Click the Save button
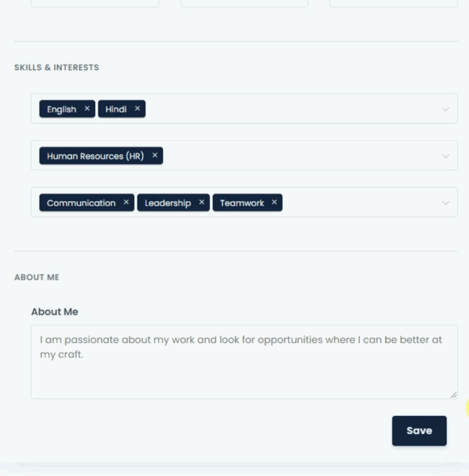Screen dimensions: 469x476 419,430
